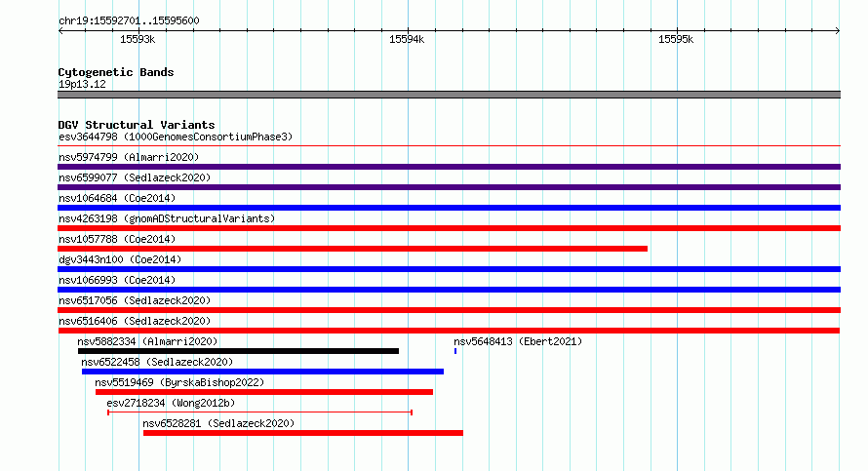This screenshot has height=471, width=868.
Task: Click the left arrow of the ruler
Action: (60, 31)
